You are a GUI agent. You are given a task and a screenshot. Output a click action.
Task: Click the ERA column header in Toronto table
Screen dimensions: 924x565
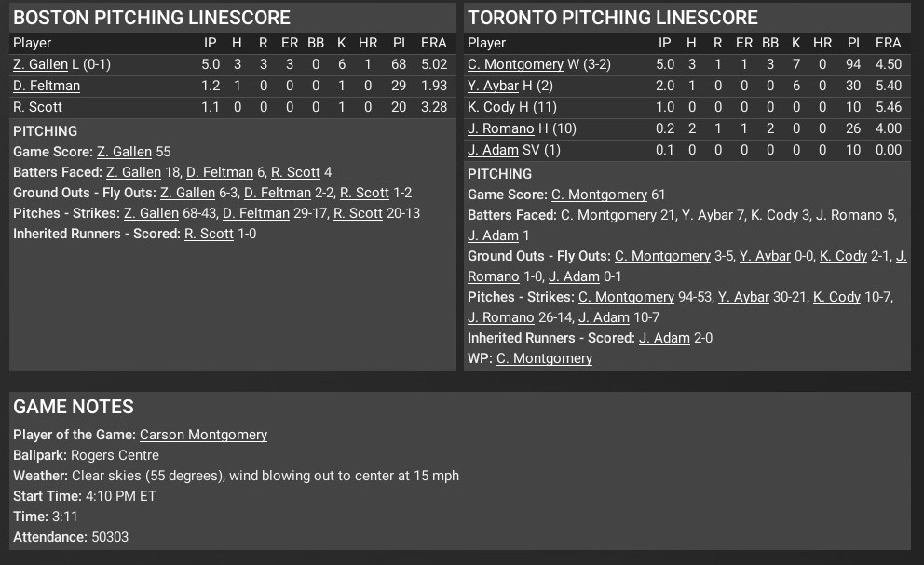tap(888, 43)
